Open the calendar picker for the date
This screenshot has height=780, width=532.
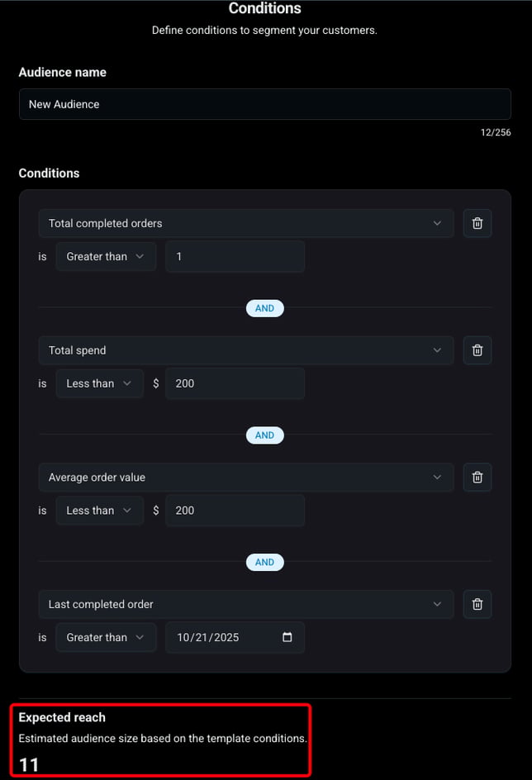(x=287, y=637)
